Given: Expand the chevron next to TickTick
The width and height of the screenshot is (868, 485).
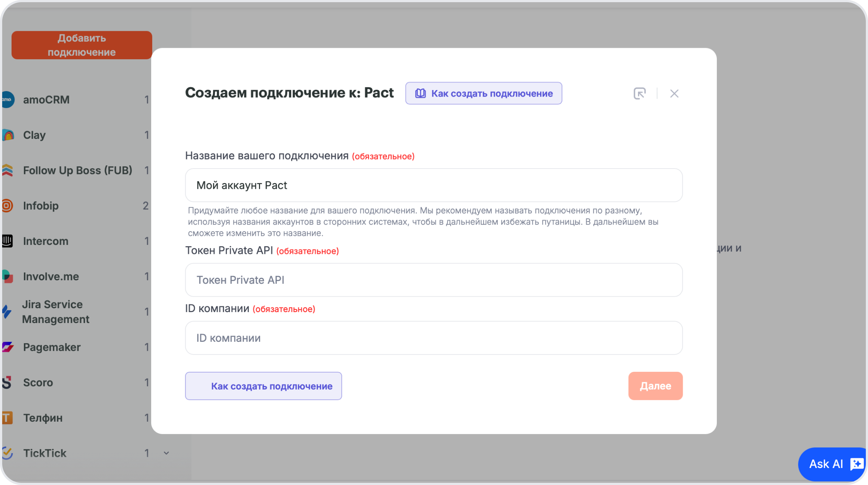Looking at the screenshot, I should [166, 453].
